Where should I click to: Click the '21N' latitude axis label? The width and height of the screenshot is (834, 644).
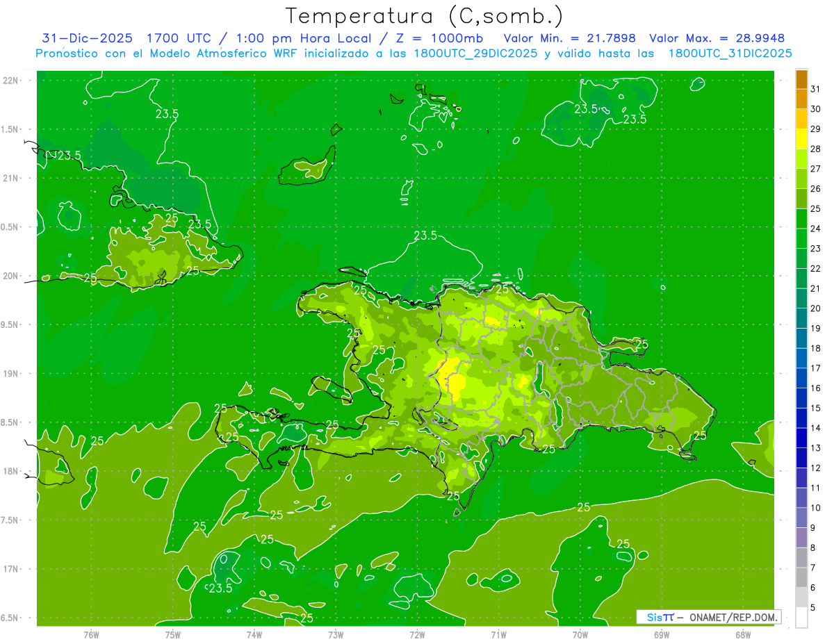10,178
